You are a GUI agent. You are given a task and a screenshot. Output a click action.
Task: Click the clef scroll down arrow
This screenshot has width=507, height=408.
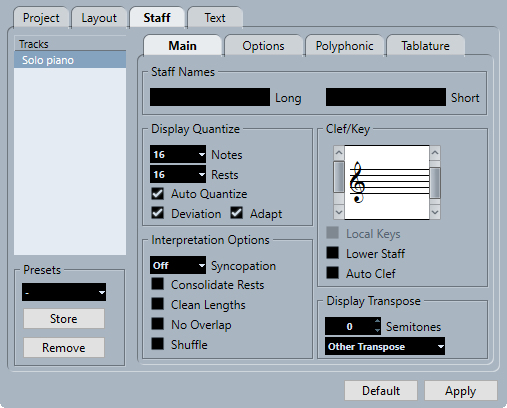[x=339, y=212]
